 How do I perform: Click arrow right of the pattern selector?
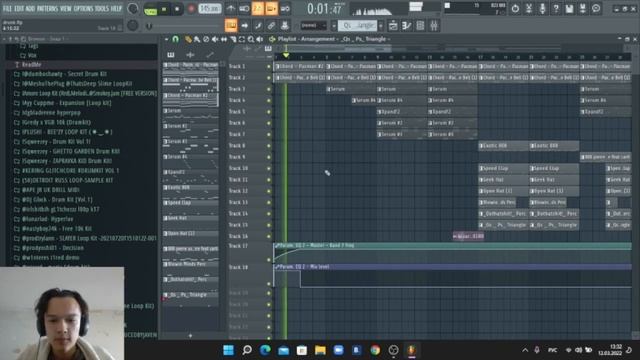pos(381,26)
